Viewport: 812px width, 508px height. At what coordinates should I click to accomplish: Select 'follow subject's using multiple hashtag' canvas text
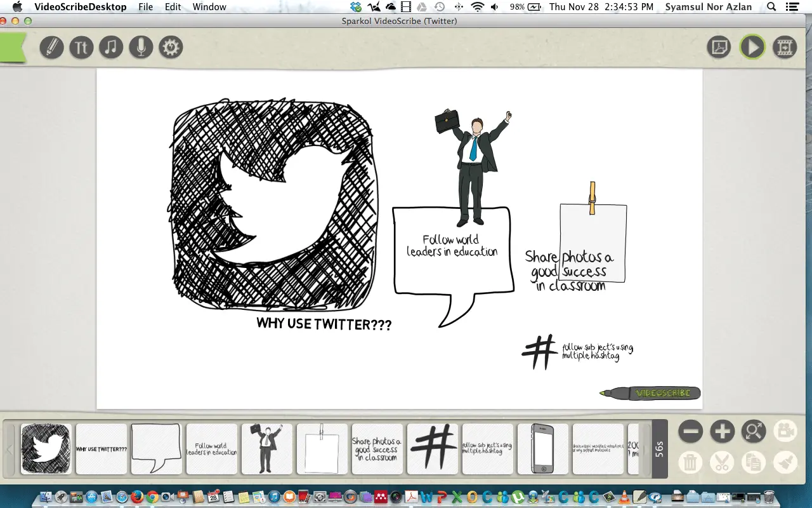coord(597,352)
